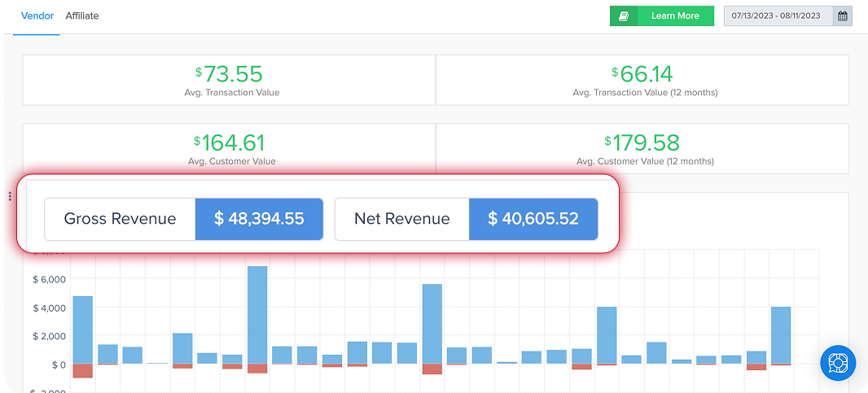Image resolution: width=868 pixels, height=393 pixels.
Task: Select the first blue bar on the chart's left
Action: 83,330
